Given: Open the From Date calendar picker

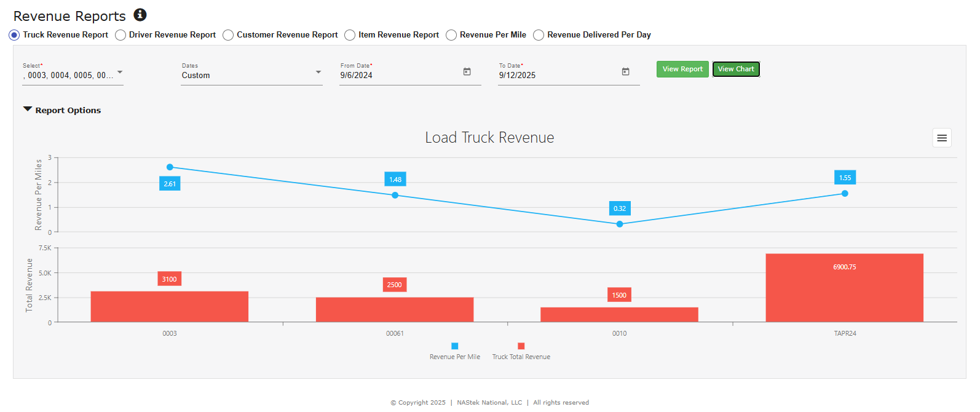Looking at the screenshot, I should (x=467, y=72).
